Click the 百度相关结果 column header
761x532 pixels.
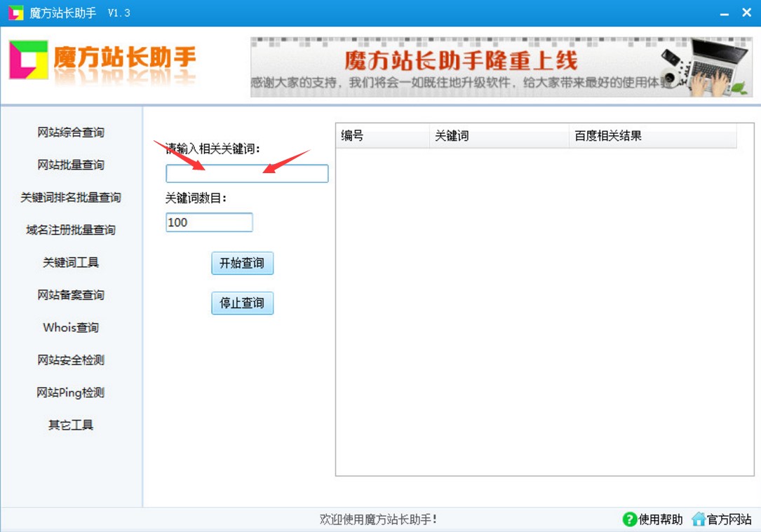653,136
